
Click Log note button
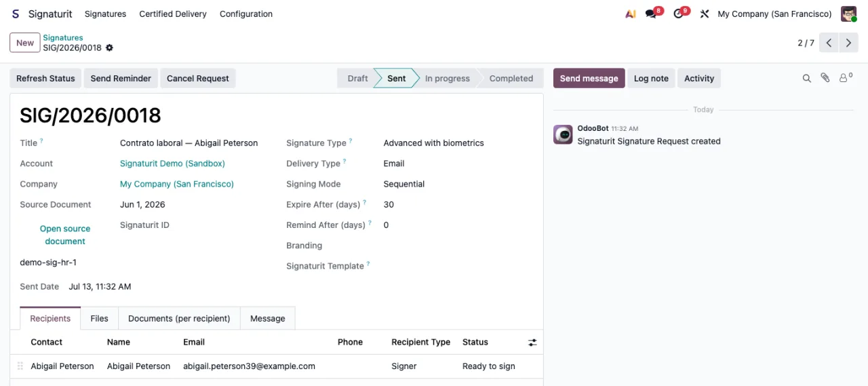(651, 79)
